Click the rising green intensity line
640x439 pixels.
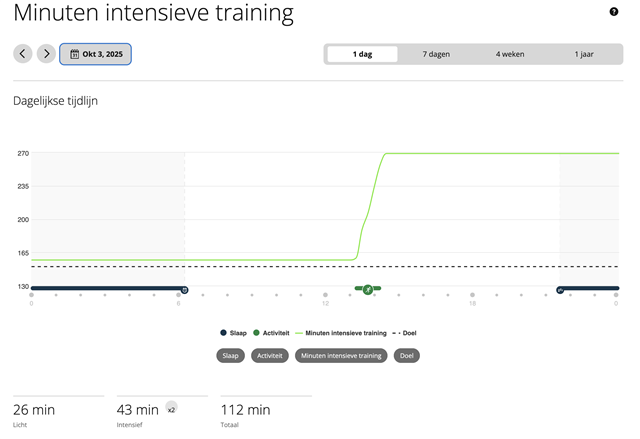[x=369, y=210]
